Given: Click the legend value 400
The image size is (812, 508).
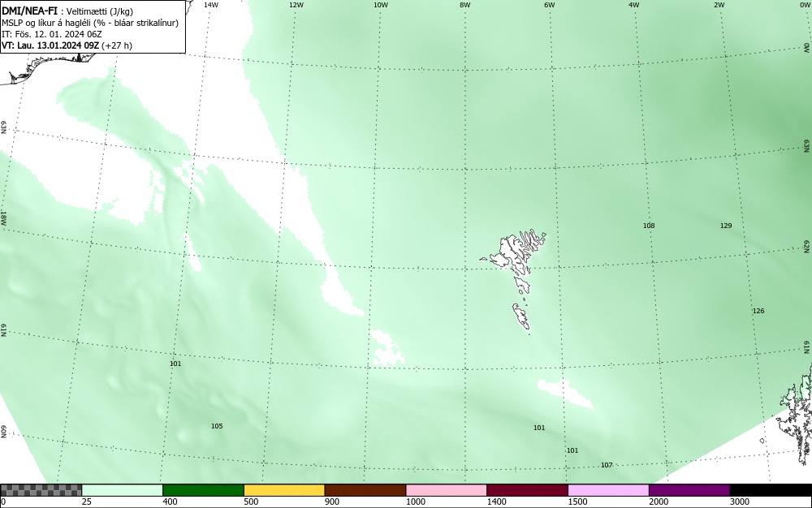Looking at the screenshot, I should click(x=170, y=502).
